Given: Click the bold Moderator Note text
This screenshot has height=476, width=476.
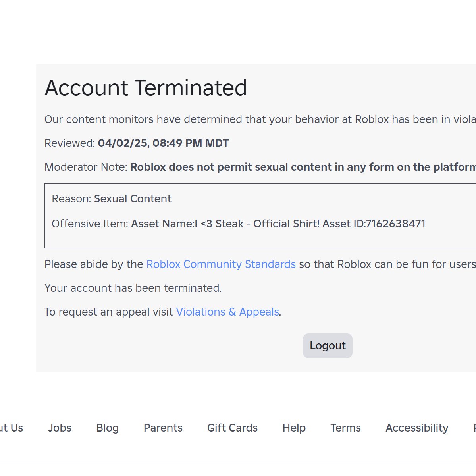Looking at the screenshot, I should (x=303, y=167).
